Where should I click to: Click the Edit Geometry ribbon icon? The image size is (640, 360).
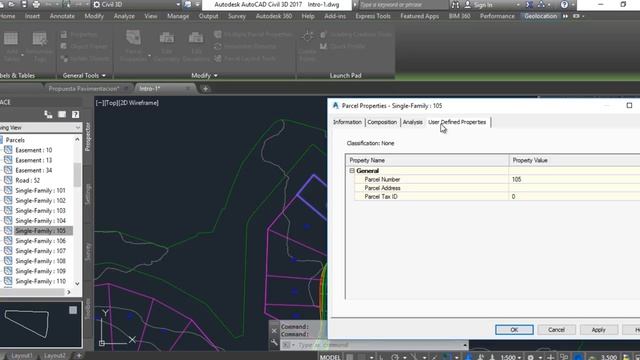tap(167, 38)
